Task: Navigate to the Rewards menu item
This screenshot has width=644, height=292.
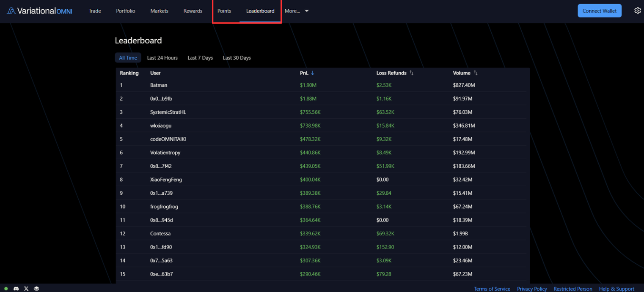Action: 193,11
